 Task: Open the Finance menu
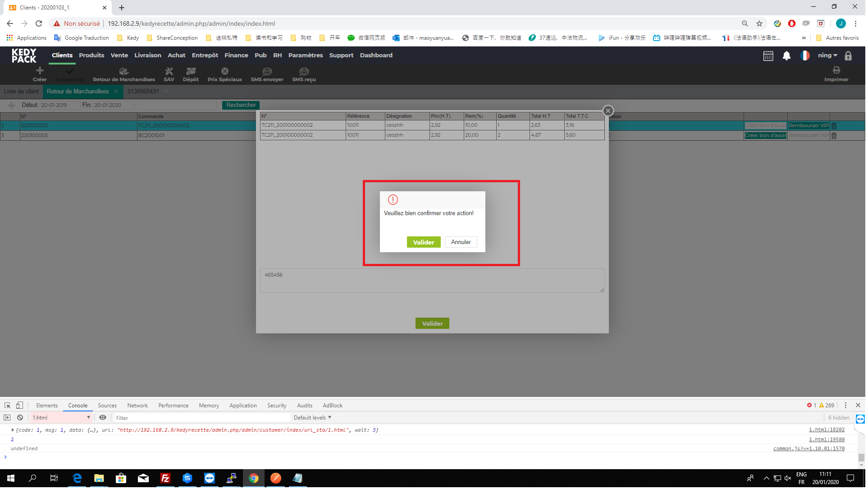click(237, 55)
